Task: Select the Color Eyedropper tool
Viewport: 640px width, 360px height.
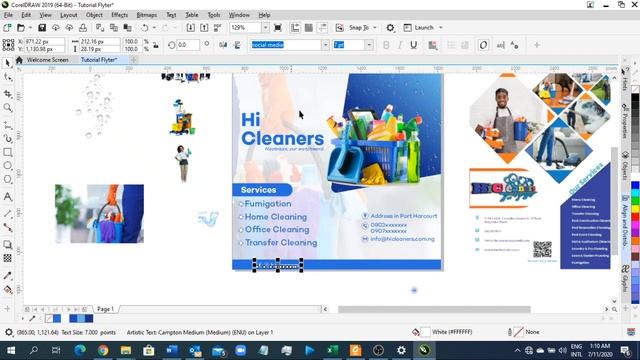Action: tap(7, 276)
